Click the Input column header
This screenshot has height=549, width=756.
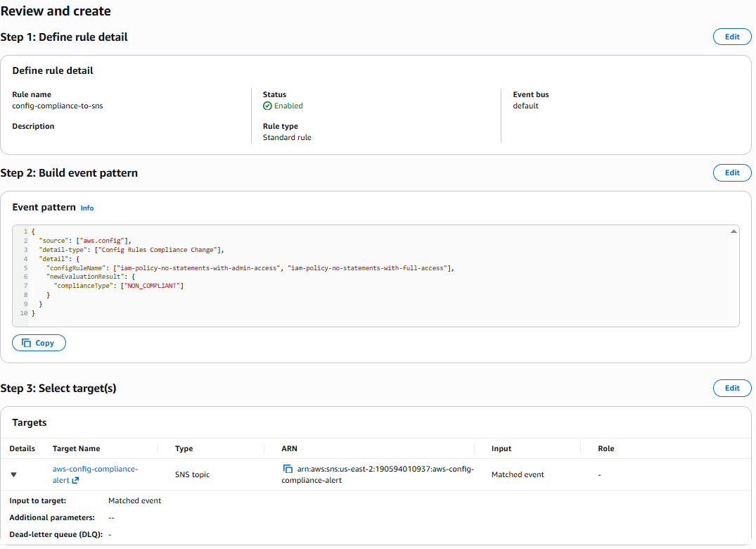(501, 448)
